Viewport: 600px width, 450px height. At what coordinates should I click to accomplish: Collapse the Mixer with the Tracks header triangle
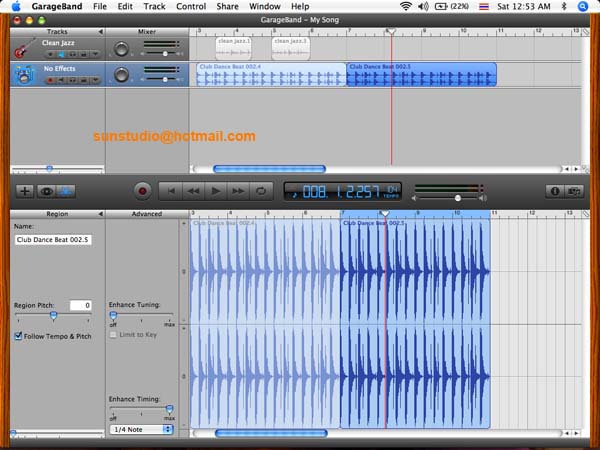click(100, 32)
